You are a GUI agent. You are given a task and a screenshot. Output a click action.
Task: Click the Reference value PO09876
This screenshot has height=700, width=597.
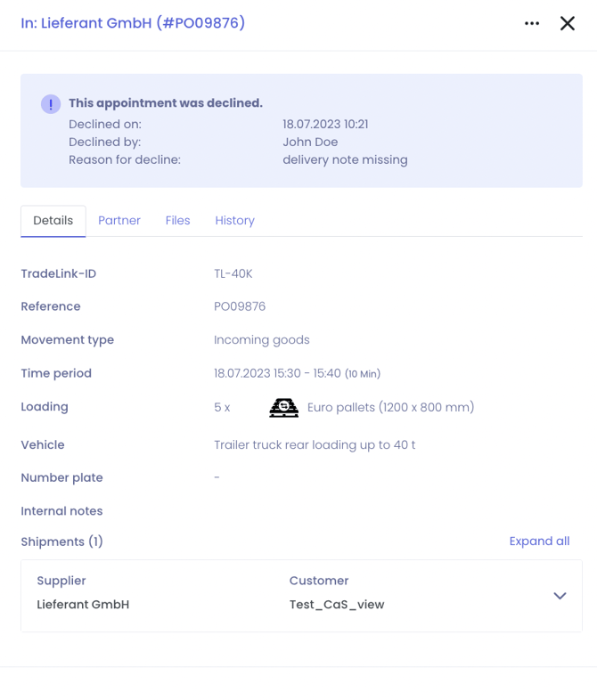click(x=240, y=306)
